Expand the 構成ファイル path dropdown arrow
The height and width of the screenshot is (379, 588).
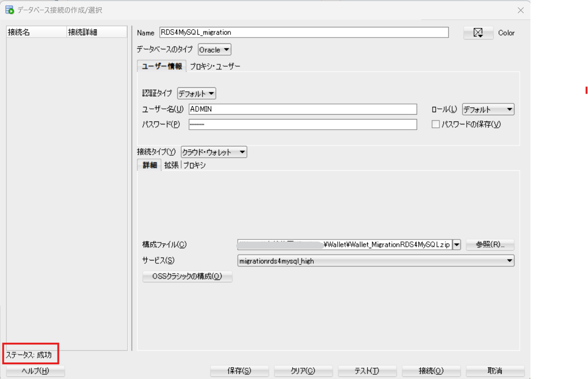(x=456, y=244)
